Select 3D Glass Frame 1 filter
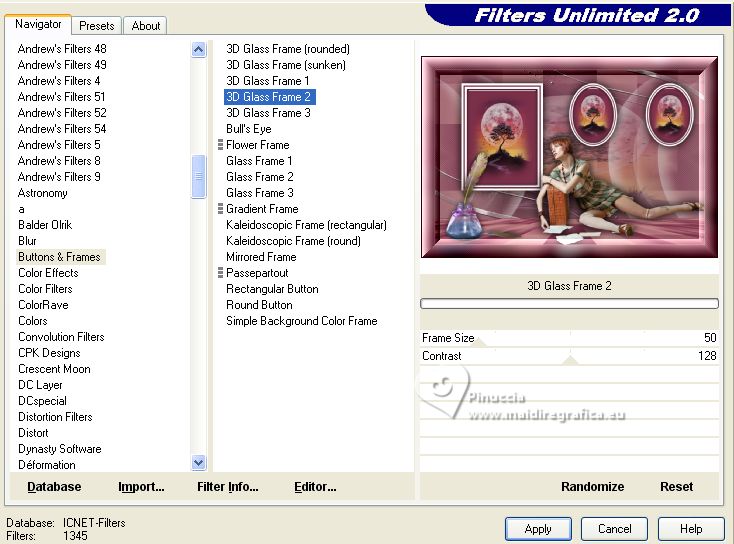 267,81
